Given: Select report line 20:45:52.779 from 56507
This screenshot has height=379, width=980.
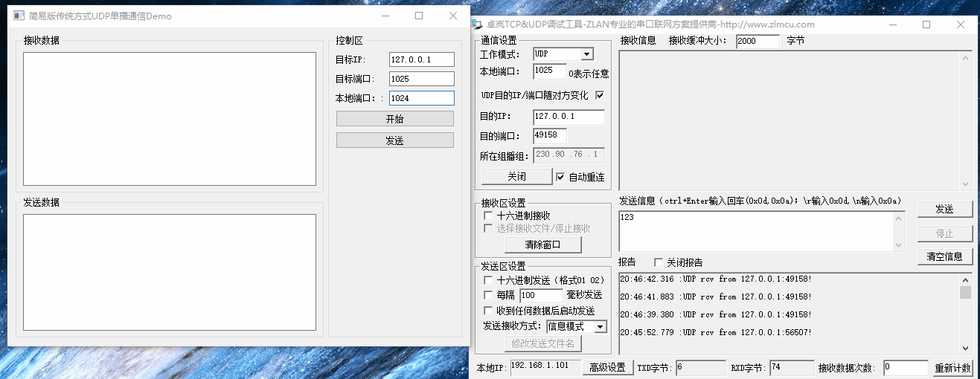Looking at the screenshot, I should (716, 332).
